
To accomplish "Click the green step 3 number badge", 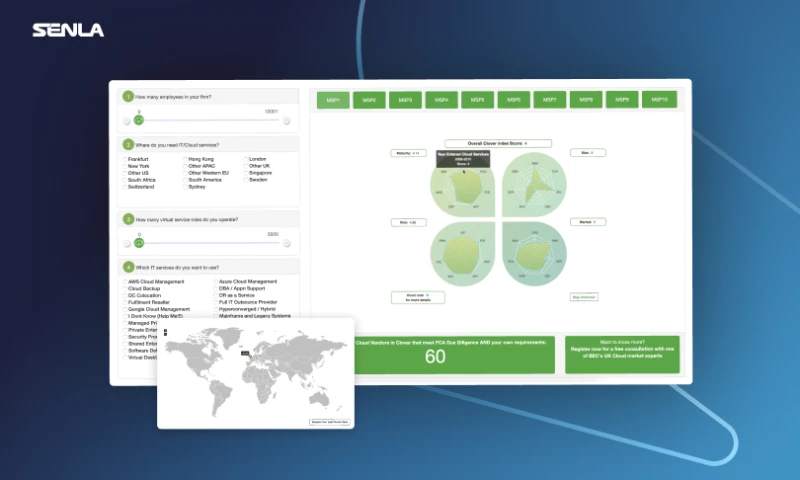I will coord(128,219).
